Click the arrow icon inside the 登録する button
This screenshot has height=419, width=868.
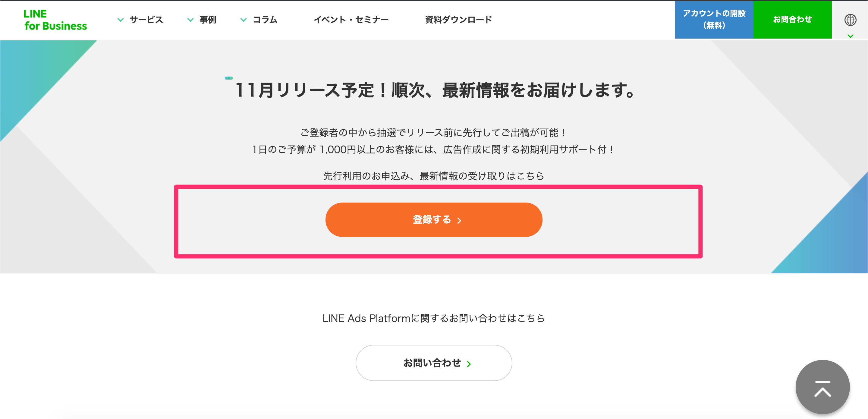[459, 221]
